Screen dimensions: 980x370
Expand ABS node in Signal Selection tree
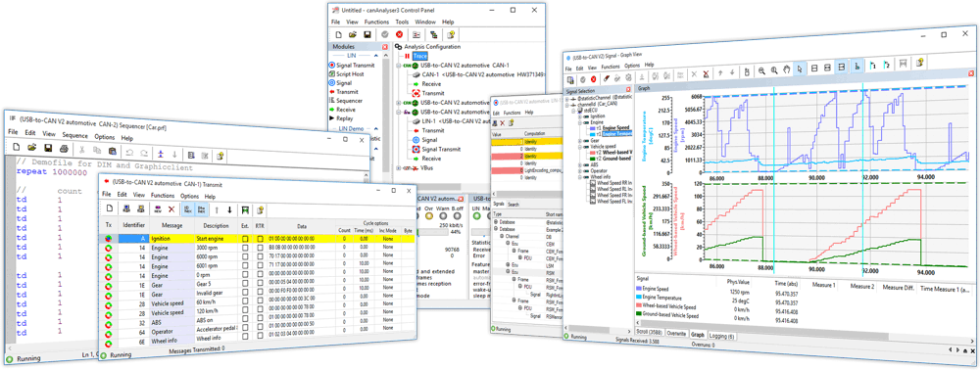point(580,164)
